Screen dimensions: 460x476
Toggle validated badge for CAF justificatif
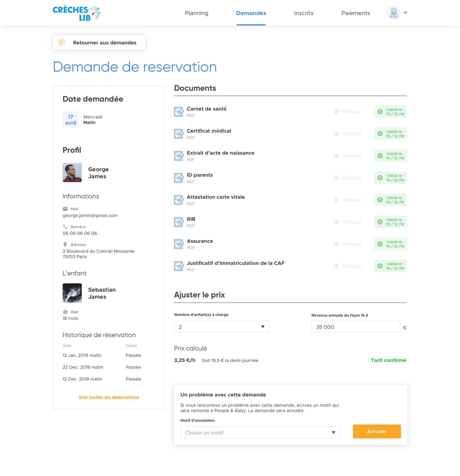(x=391, y=266)
